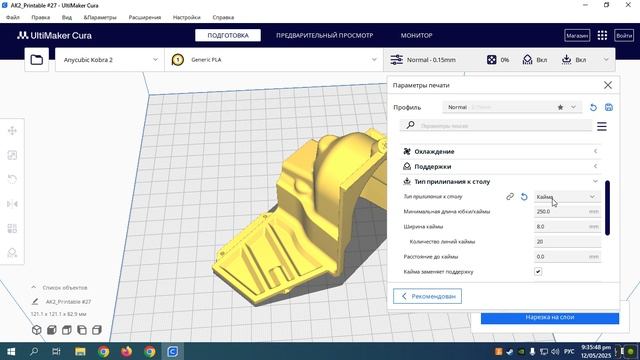Expand the Поддержки section
The width and height of the screenshot is (640, 360).
click(x=501, y=167)
